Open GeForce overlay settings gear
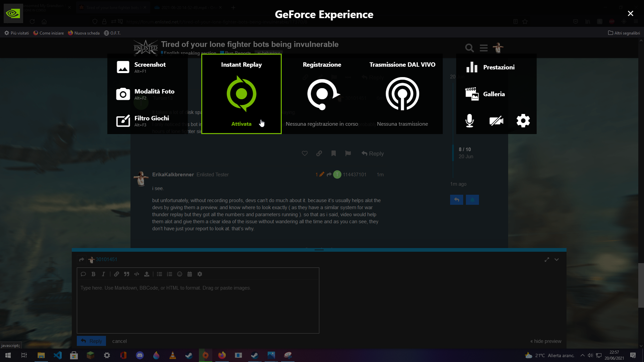The width and height of the screenshot is (644, 362). 523,121
